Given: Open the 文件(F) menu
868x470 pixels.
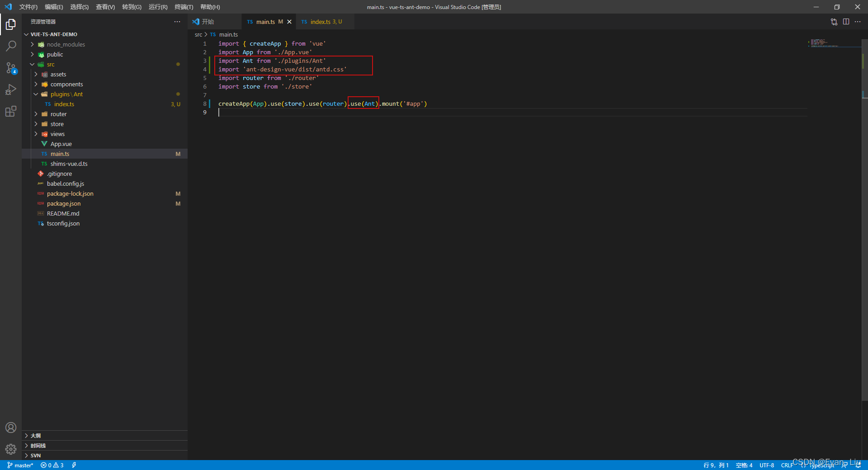Looking at the screenshot, I should (28, 7).
